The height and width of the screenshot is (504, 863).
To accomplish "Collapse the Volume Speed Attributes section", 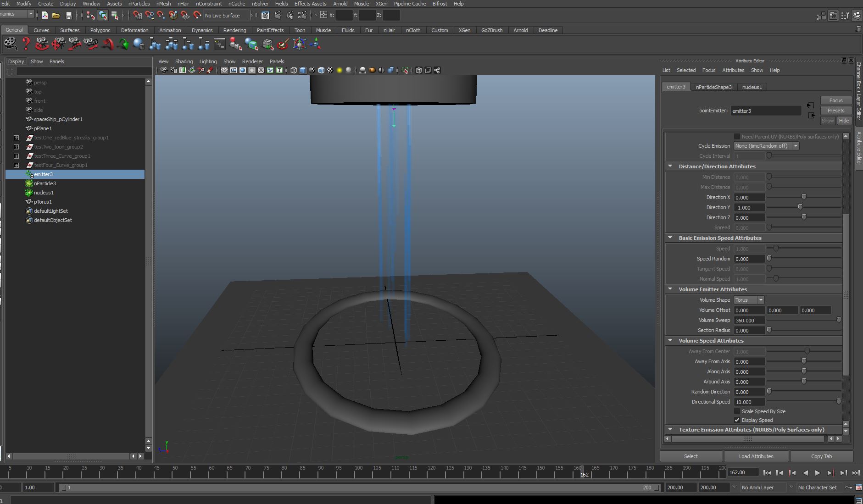I will point(670,341).
